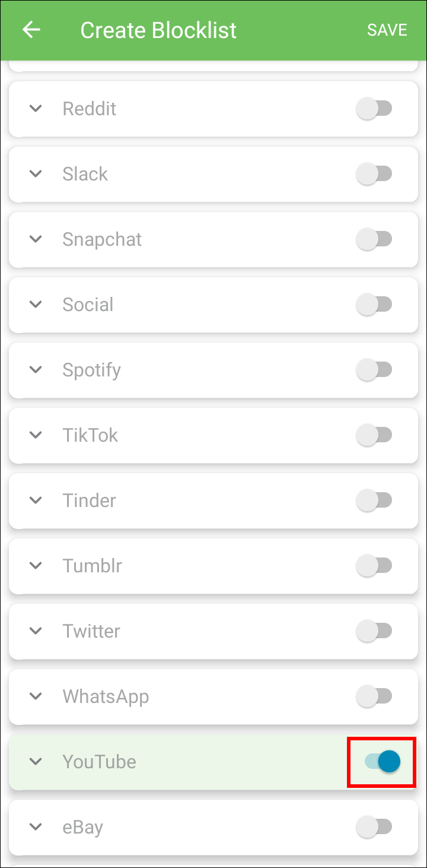Toggle Snapchat blocking on

[x=374, y=239]
